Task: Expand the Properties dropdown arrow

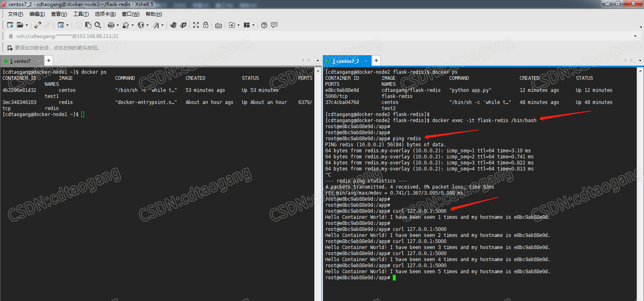Action: (x=67, y=25)
